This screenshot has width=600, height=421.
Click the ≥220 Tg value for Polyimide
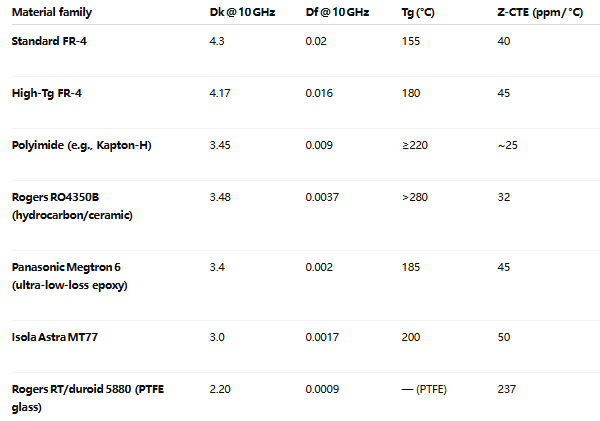coord(415,146)
